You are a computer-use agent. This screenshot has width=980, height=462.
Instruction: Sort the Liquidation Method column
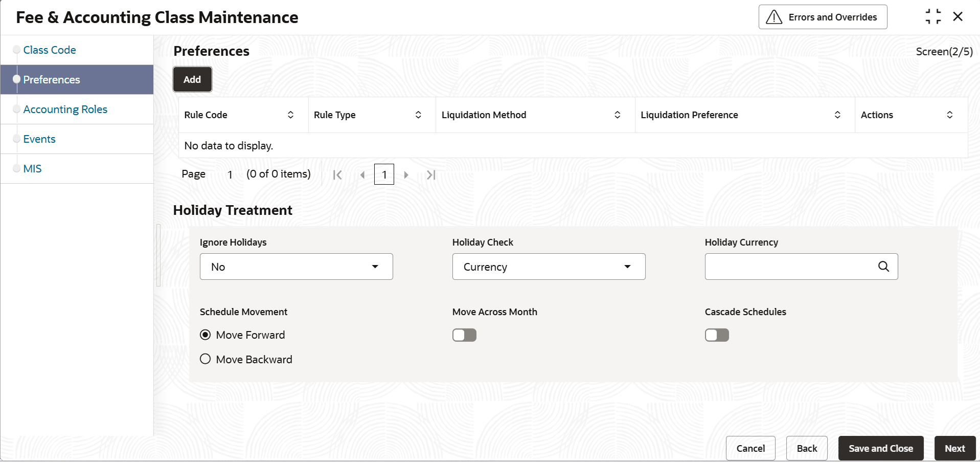(x=617, y=115)
